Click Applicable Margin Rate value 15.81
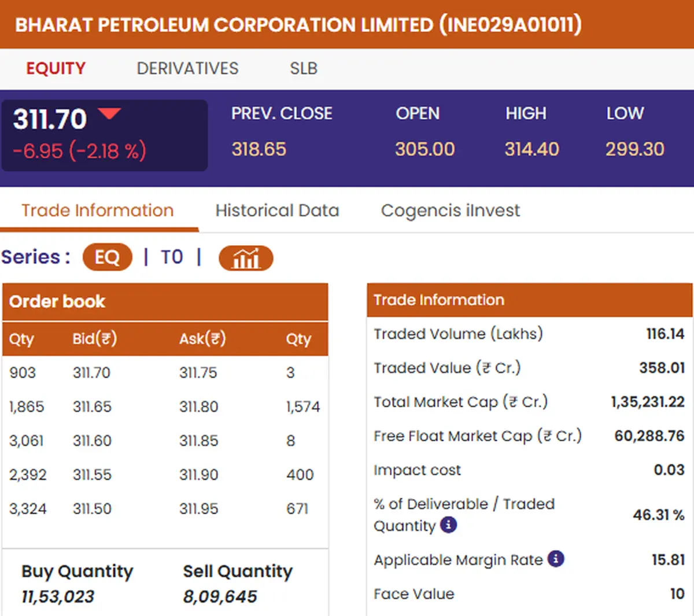Viewport: 694px width, 616px height. click(669, 560)
